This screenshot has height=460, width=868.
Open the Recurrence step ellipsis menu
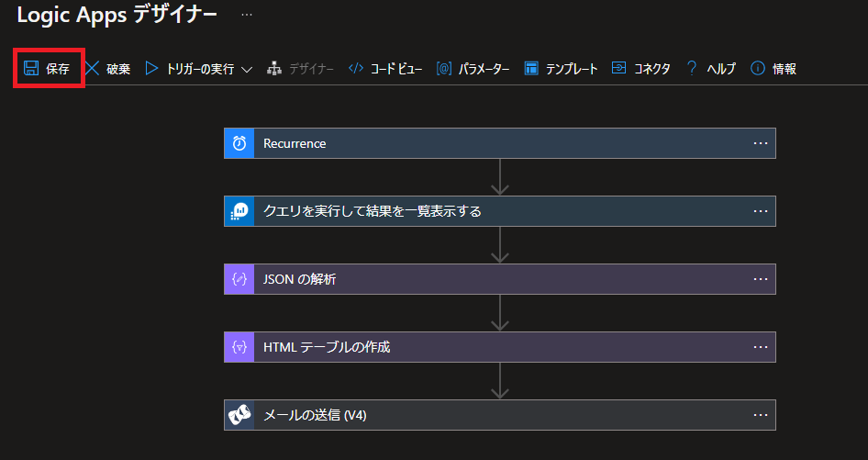[761, 143]
